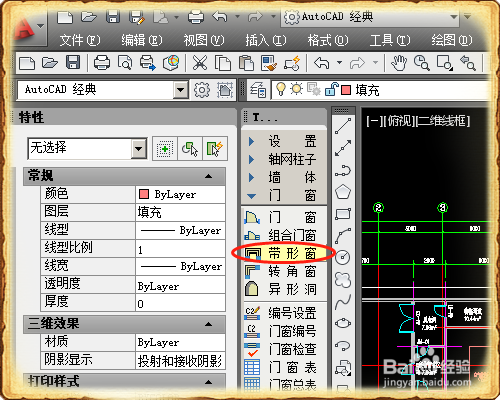Select the Revision Cloud tool
The image size is (500, 400).
(x=343, y=279)
